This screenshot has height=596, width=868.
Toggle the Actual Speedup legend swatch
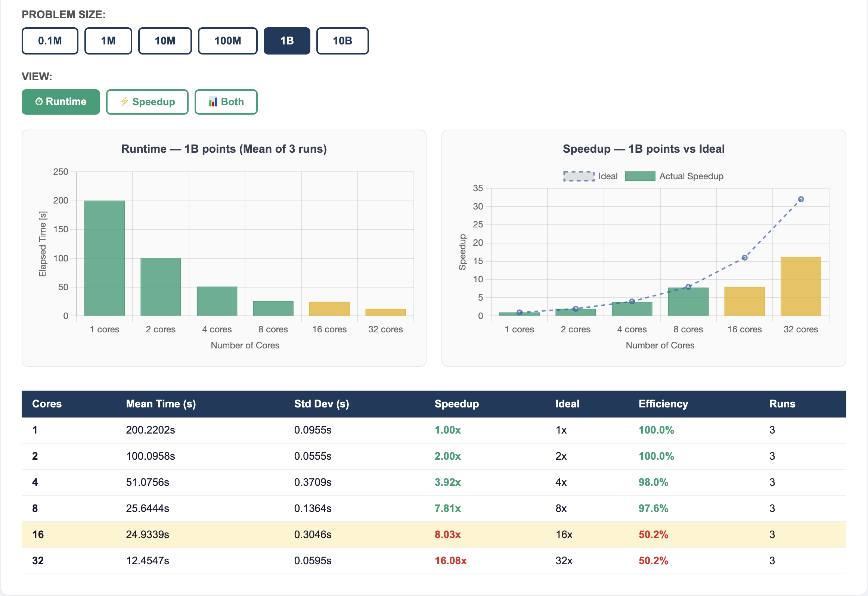coord(640,176)
